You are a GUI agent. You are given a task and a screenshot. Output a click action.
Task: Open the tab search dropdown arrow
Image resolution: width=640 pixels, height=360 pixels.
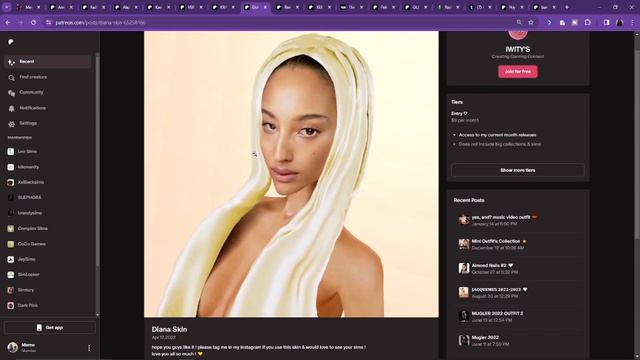click(x=7, y=7)
